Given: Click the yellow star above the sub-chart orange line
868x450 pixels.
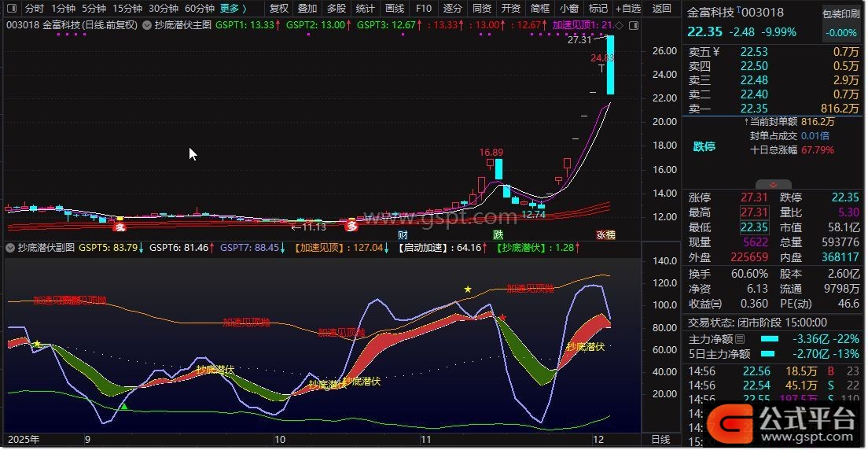Looking at the screenshot, I should click(469, 290).
